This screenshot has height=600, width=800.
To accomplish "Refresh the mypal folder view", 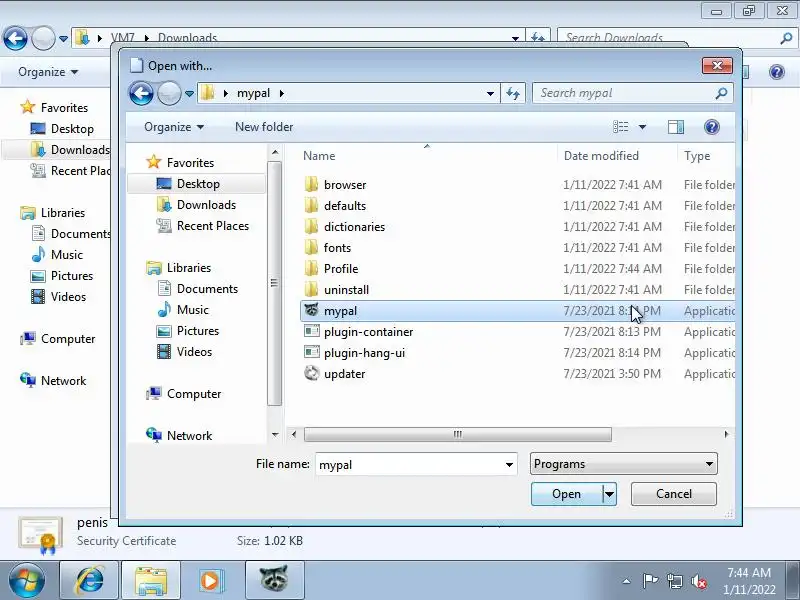I will 513,93.
